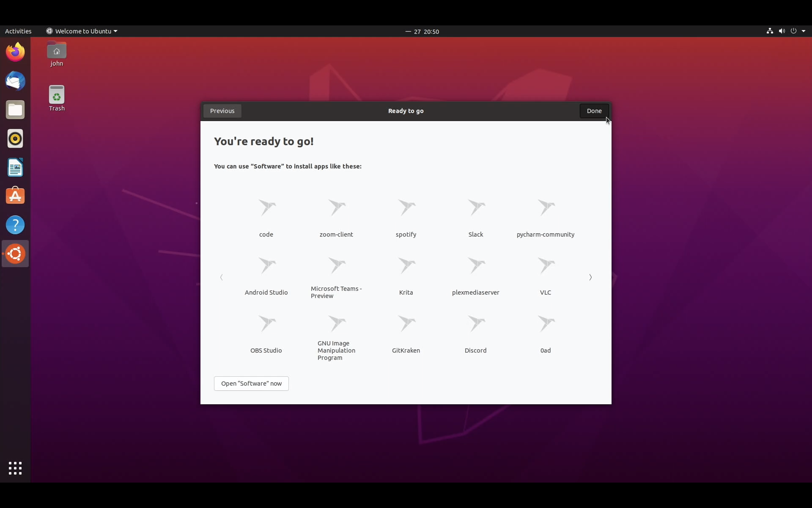Choose the plexmediaserver app icon
Image resolution: width=812 pixels, height=508 pixels.
(x=476, y=265)
